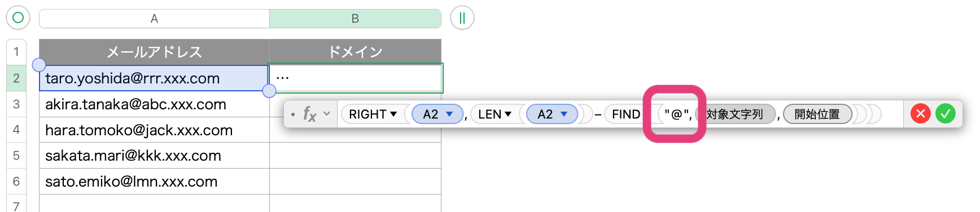Click the column resize handle with bars
Screen dimensions: 980x212
[462, 18]
